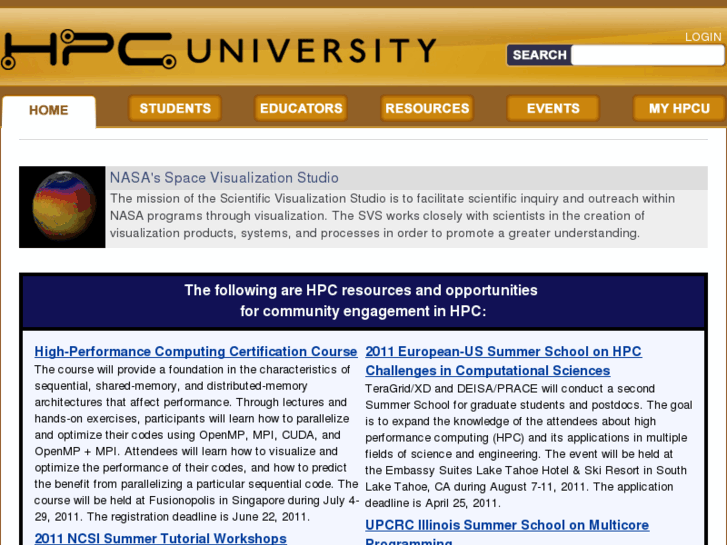Image resolution: width=727 pixels, height=545 pixels.
Task: Open 2011 European-US Summer School on HPC link
Action: (x=503, y=361)
